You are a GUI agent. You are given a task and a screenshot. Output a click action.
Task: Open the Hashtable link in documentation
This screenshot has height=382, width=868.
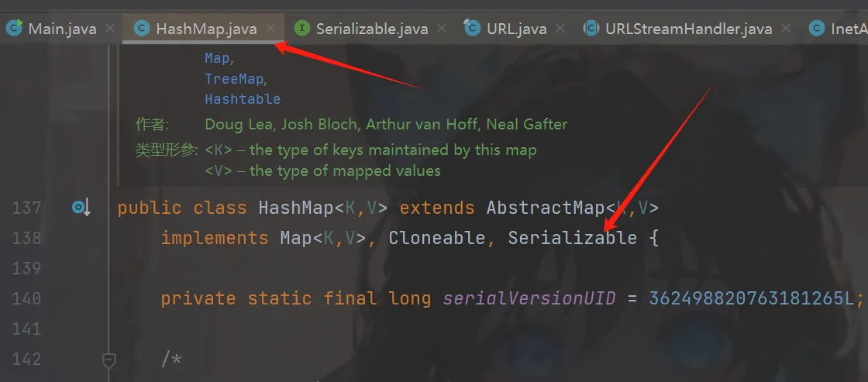(243, 99)
